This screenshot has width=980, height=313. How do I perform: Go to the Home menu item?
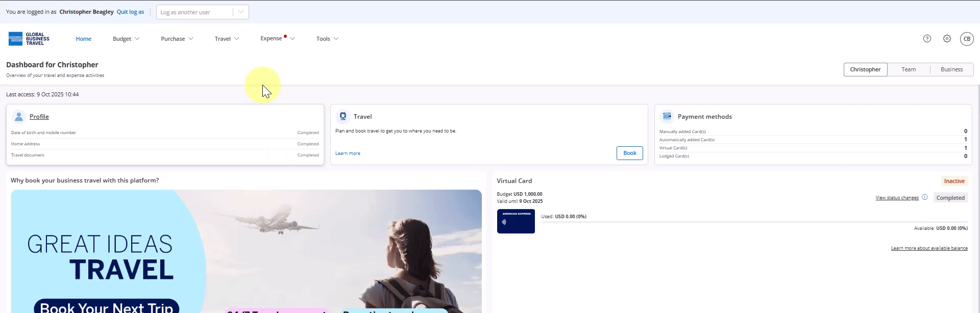pos(84,39)
